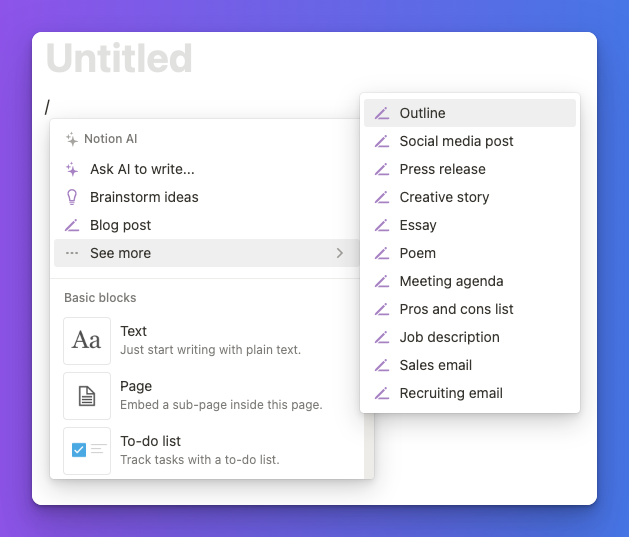
Task: Click the Basic blocks section heading
Action: [x=100, y=298]
